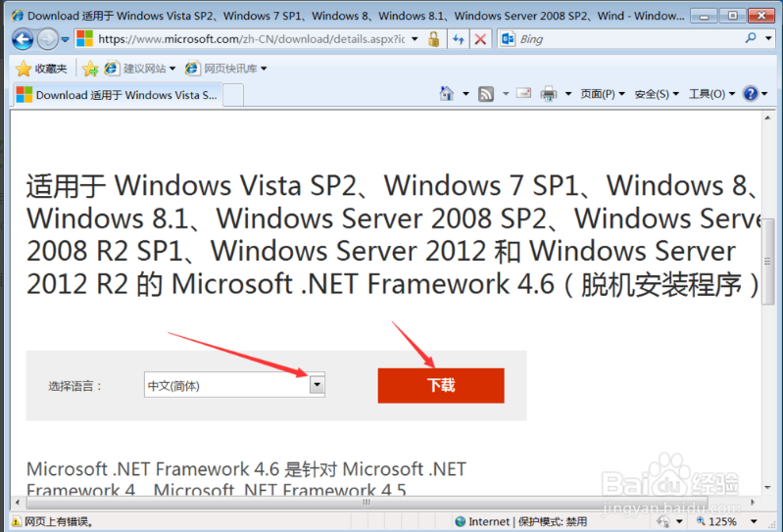Open the 收藏夹 favorites star button
This screenshot has height=532, width=783.
pyautogui.click(x=41, y=69)
